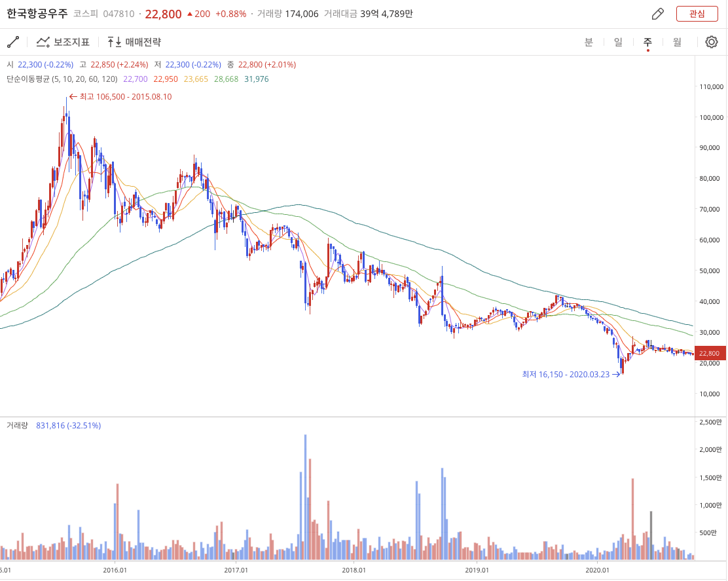Open the 매매전략 trading strategy menu
Image resolution: width=728 pixels, height=581 pixels.
pos(134,42)
